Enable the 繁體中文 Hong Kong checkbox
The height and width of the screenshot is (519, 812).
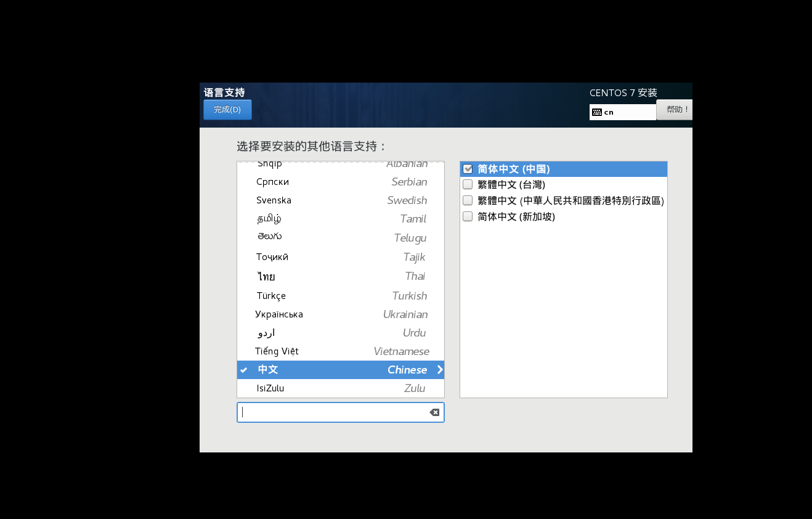point(468,200)
